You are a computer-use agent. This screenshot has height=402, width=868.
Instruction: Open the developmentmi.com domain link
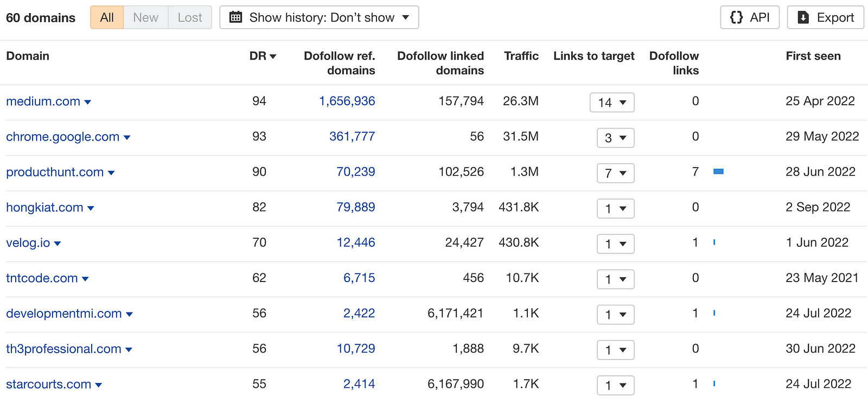pos(64,313)
